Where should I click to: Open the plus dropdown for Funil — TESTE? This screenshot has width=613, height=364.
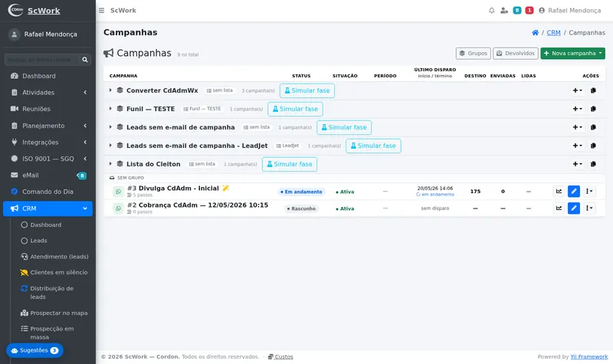(577, 109)
